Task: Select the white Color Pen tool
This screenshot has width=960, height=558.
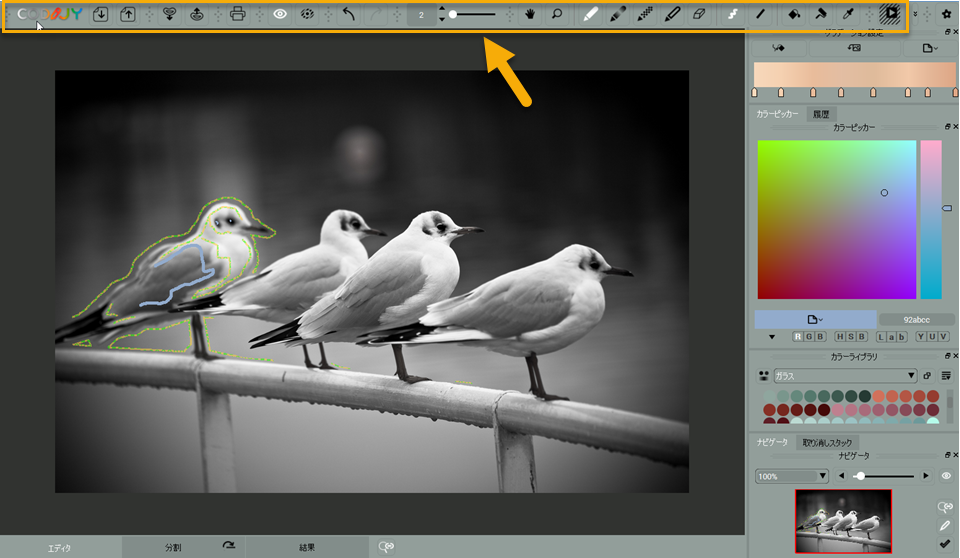Action: coord(590,14)
